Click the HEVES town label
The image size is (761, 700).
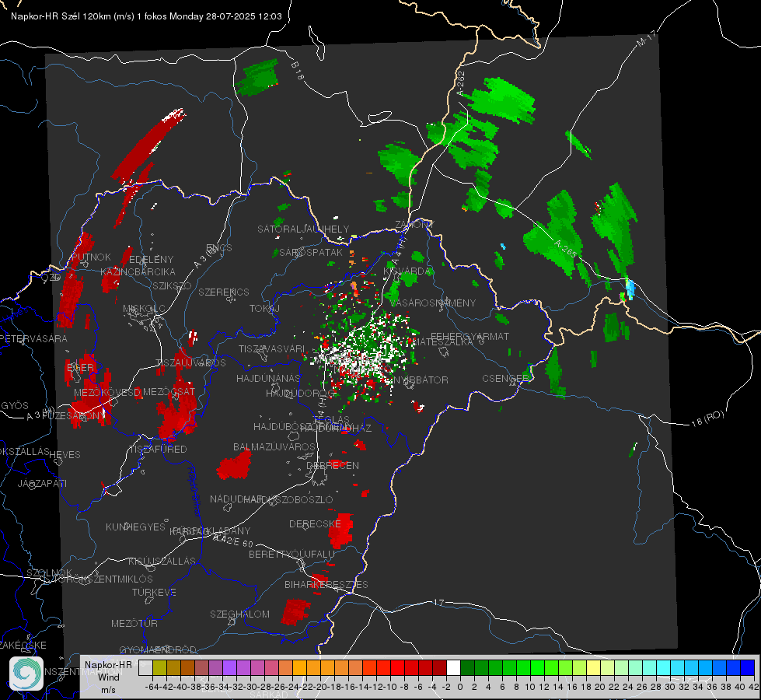click(65, 455)
